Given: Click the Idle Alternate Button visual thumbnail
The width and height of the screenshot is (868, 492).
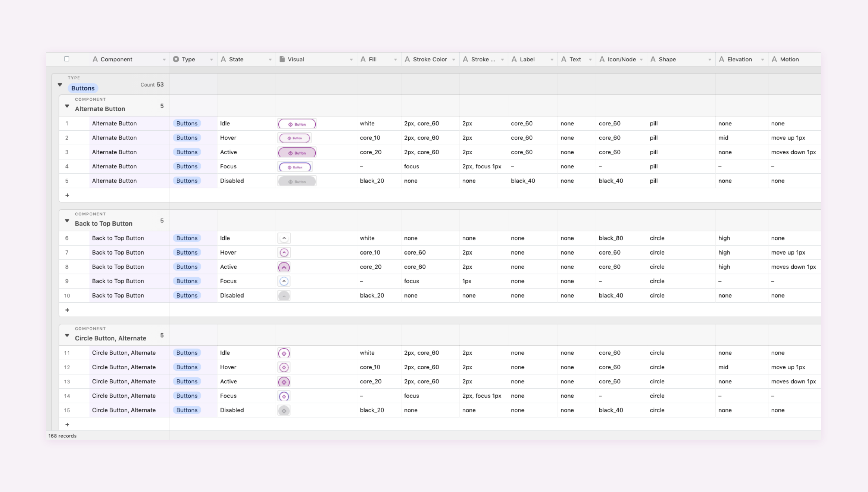Looking at the screenshot, I should click(297, 124).
